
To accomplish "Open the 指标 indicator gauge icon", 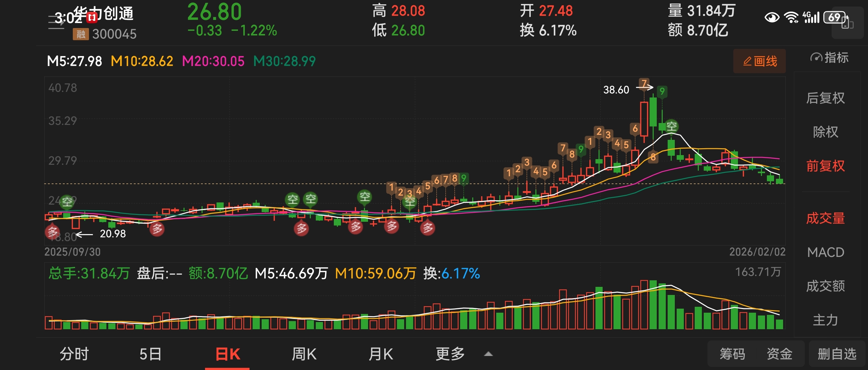I will tap(816, 58).
